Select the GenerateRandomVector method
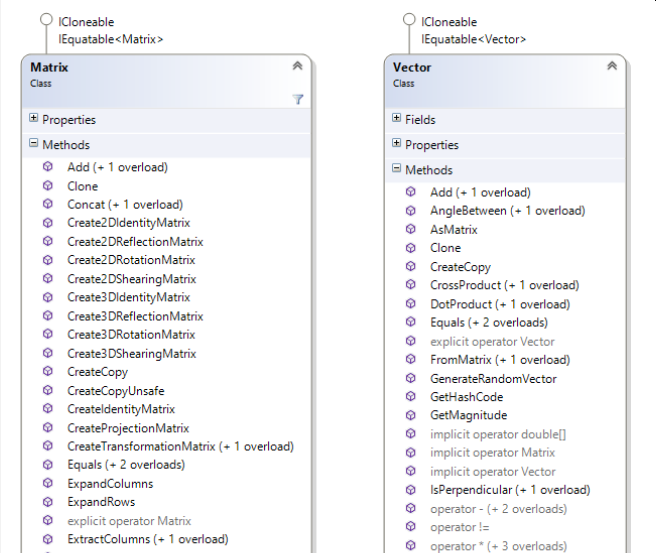This screenshot has height=553, width=656. tap(493, 379)
